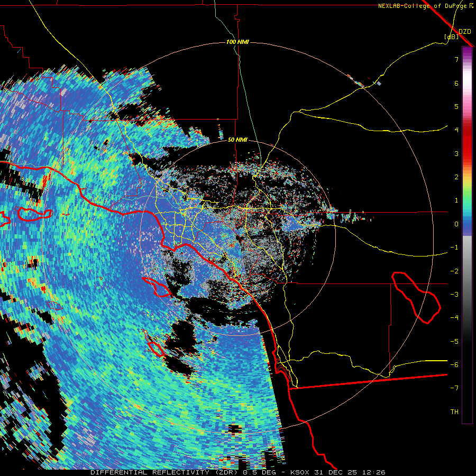The image size is (476, 476).
Task: Click the -5 tick label on the color scale
Action: coord(454,342)
